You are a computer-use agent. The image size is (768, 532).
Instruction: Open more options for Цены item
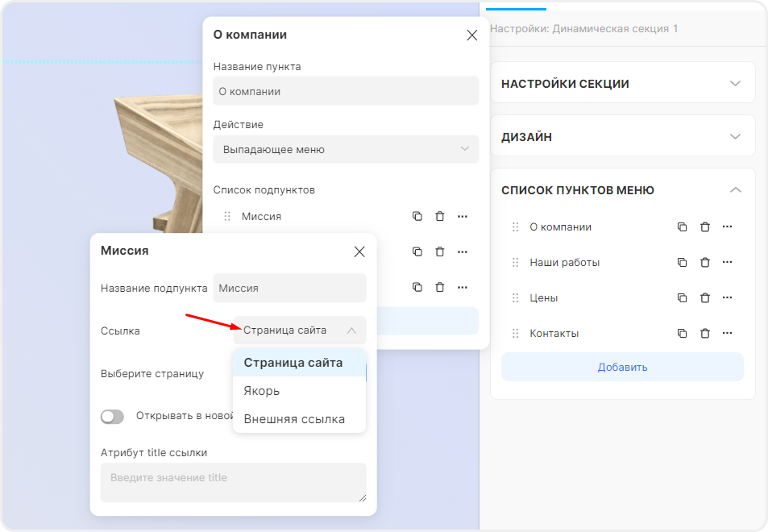click(x=728, y=297)
